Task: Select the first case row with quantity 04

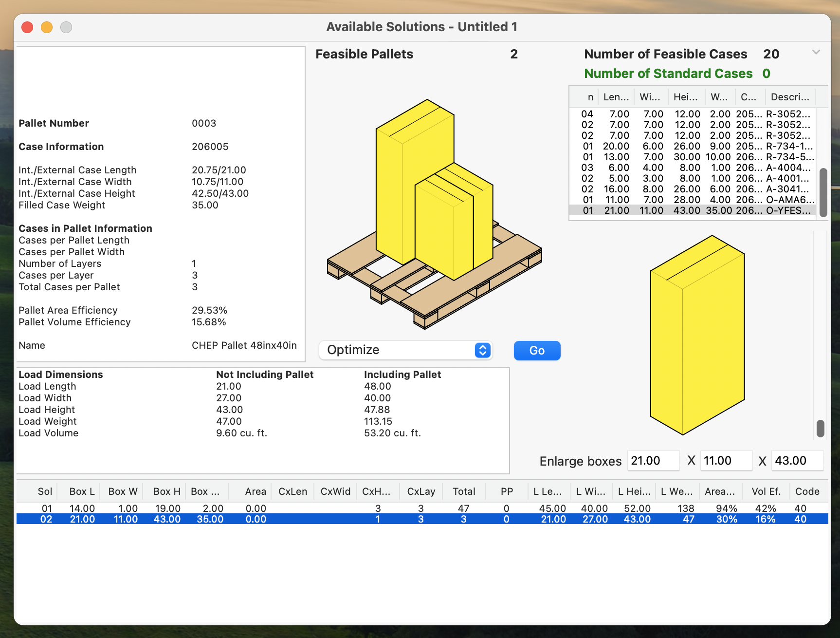Action: click(693, 114)
